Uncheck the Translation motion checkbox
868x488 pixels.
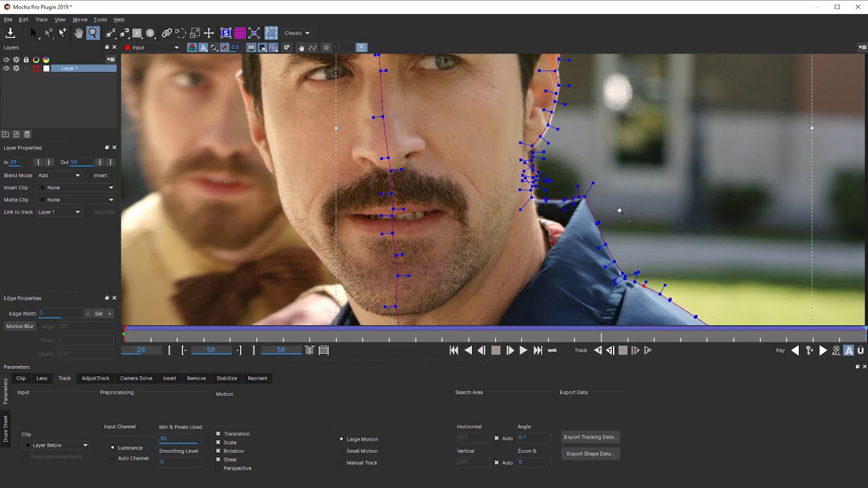point(218,434)
